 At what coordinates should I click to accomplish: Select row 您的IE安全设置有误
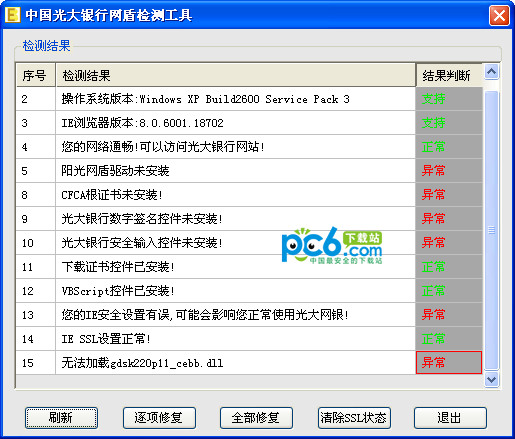click(249, 315)
